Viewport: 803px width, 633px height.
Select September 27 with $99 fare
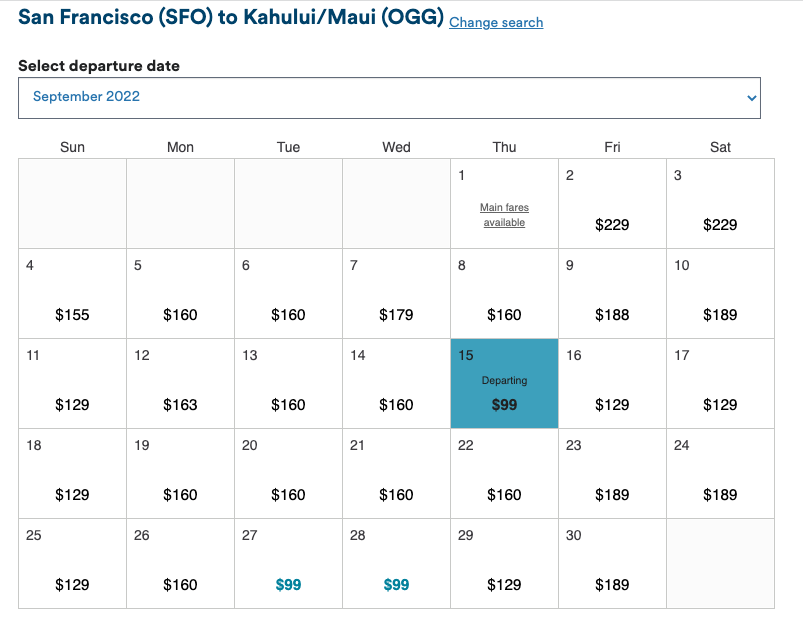(288, 564)
